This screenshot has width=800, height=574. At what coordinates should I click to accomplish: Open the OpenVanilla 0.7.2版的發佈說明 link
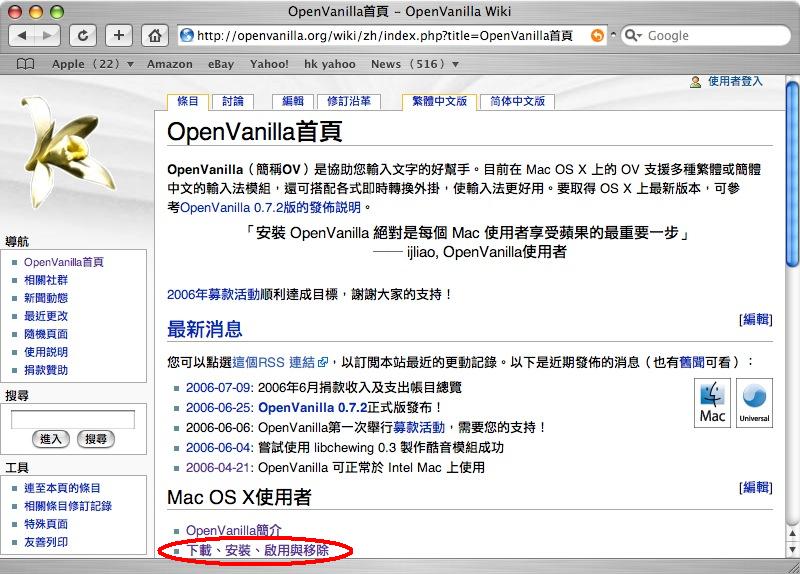270,208
